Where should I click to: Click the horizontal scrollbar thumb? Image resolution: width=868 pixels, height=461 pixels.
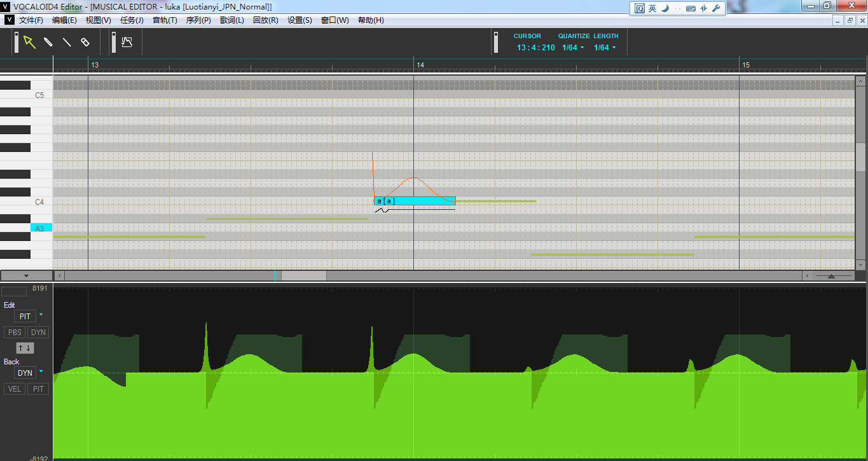[x=304, y=276]
